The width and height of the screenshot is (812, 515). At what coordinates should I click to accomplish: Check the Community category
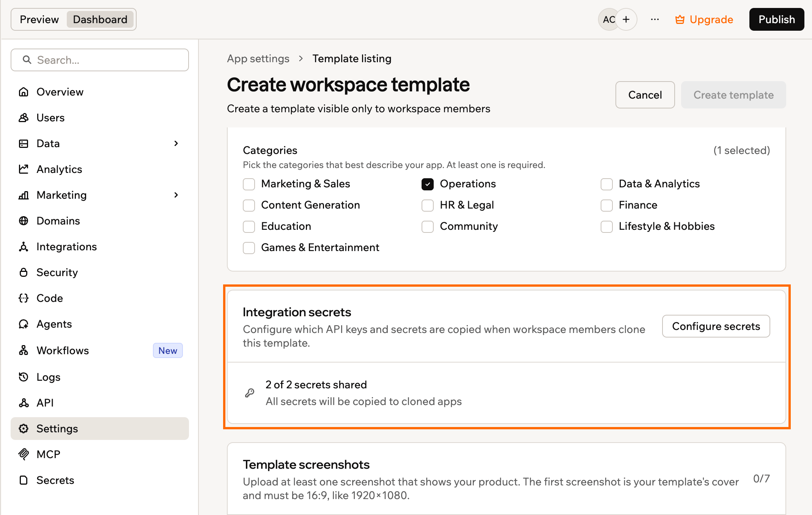(x=428, y=226)
